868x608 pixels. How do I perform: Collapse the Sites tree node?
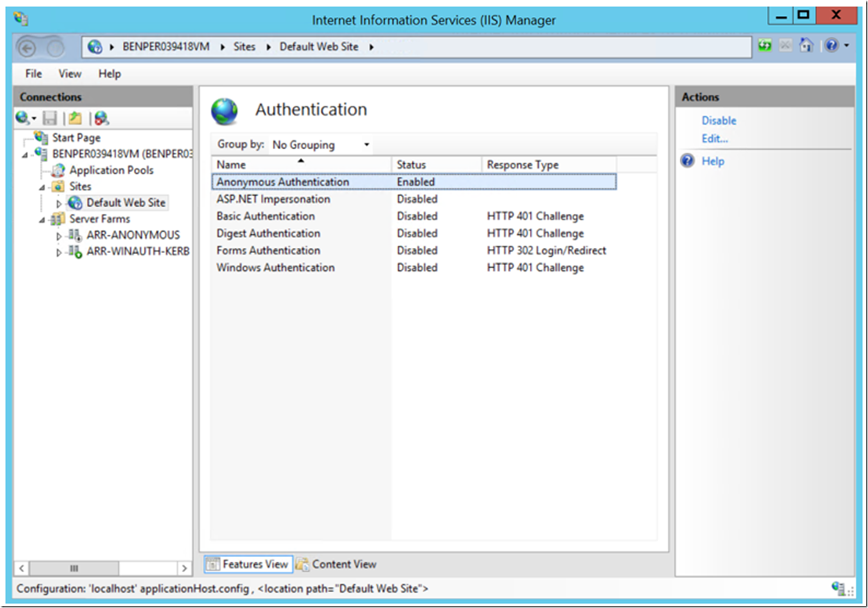point(42,188)
